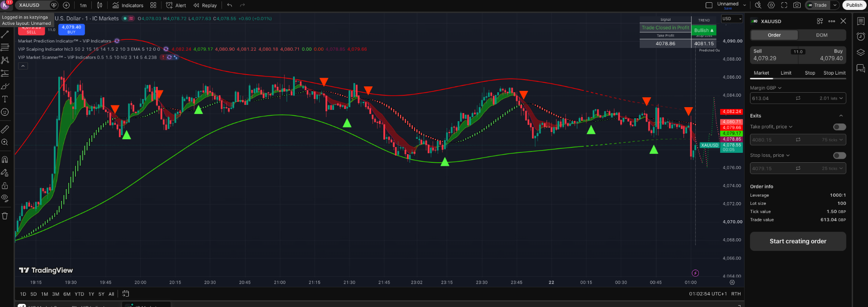Select the Limit order type tab
Image resolution: width=868 pixels, height=307 pixels.
(x=786, y=73)
